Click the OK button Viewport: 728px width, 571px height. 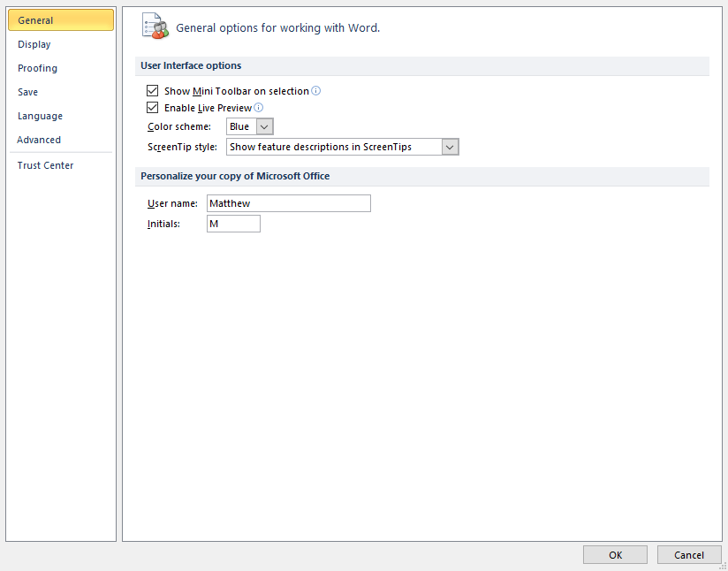(615, 554)
